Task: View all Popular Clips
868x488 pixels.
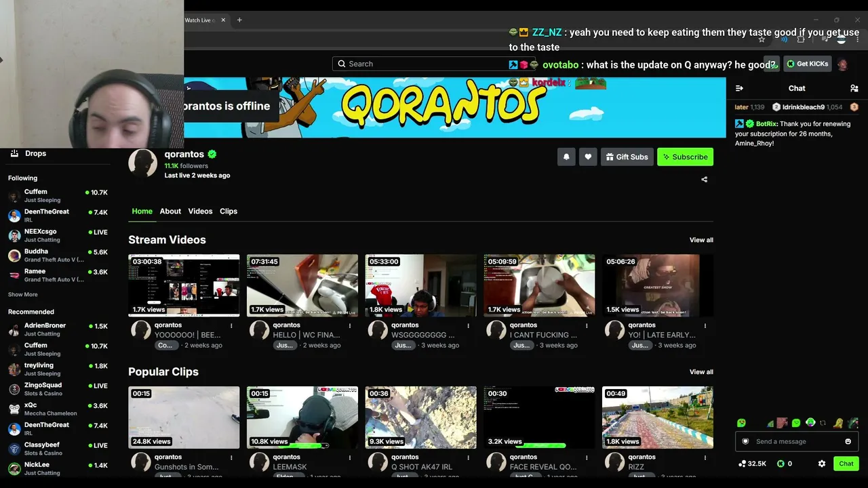Action: pos(701,372)
